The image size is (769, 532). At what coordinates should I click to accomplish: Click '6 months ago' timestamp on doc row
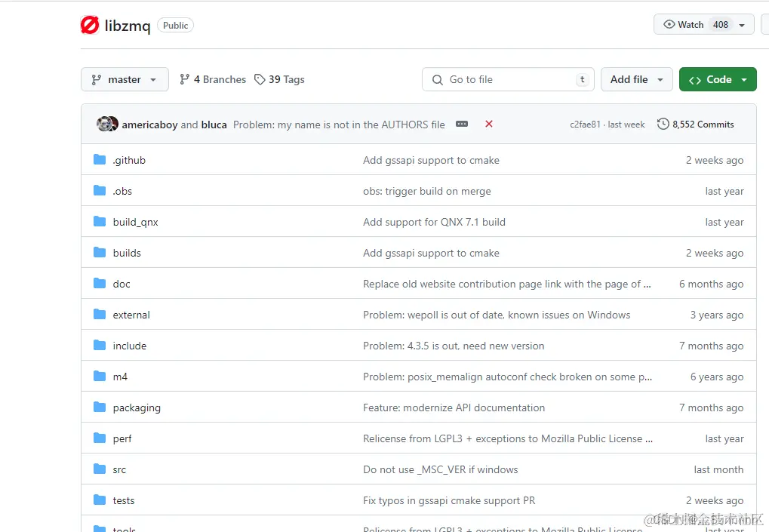[x=711, y=284]
